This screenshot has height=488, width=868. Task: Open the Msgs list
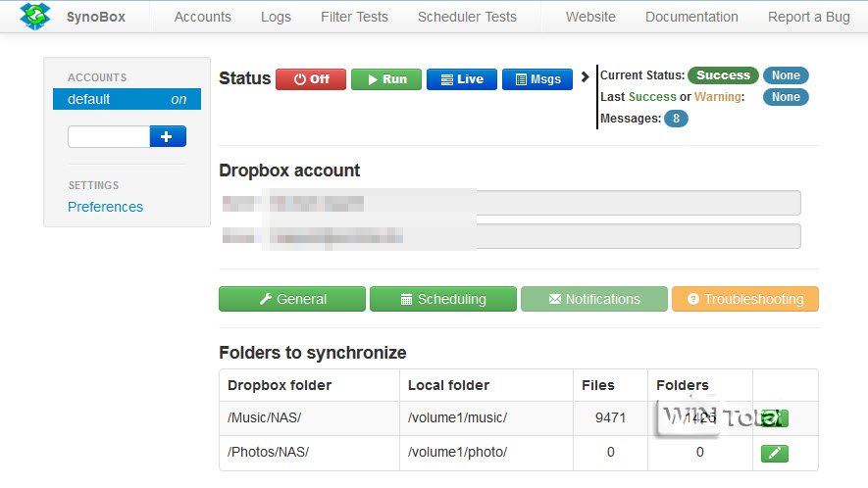click(536, 79)
